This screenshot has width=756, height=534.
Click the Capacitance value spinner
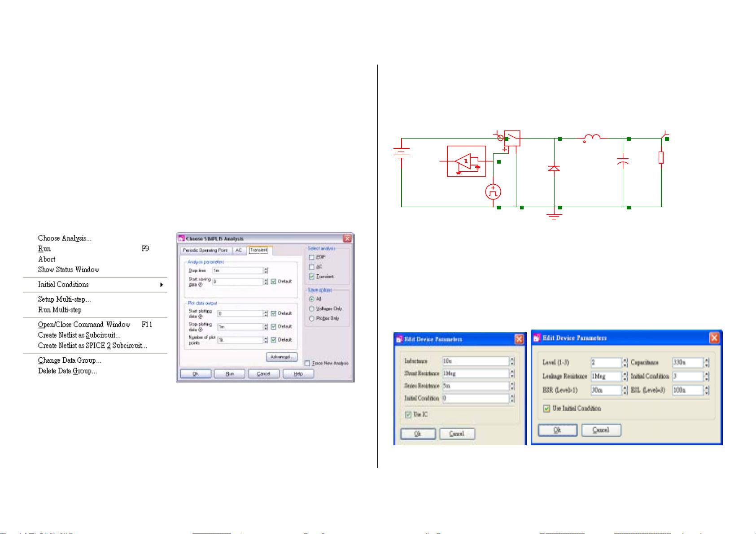(x=706, y=363)
